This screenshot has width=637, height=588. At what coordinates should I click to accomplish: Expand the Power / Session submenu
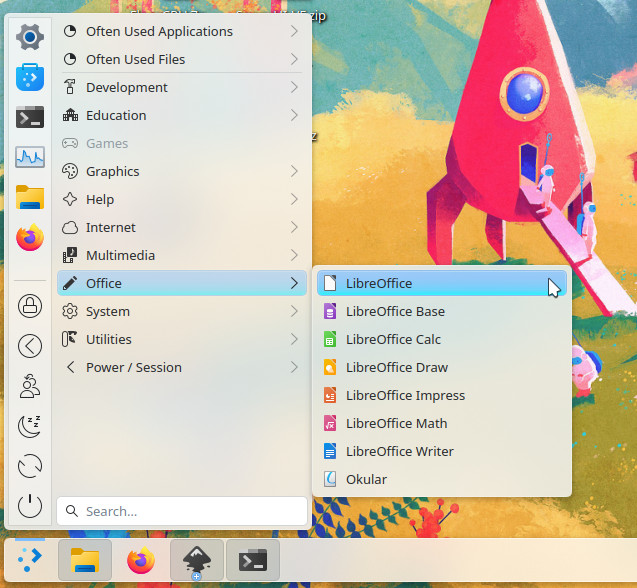[294, 367]
